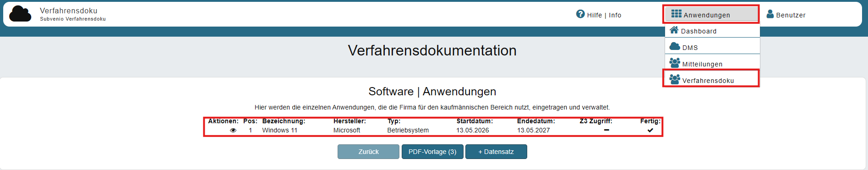Click the Z3 Zugriff dash for Windows 11
The width and height of the screenshot is (868, 170).
coord(606,130)
